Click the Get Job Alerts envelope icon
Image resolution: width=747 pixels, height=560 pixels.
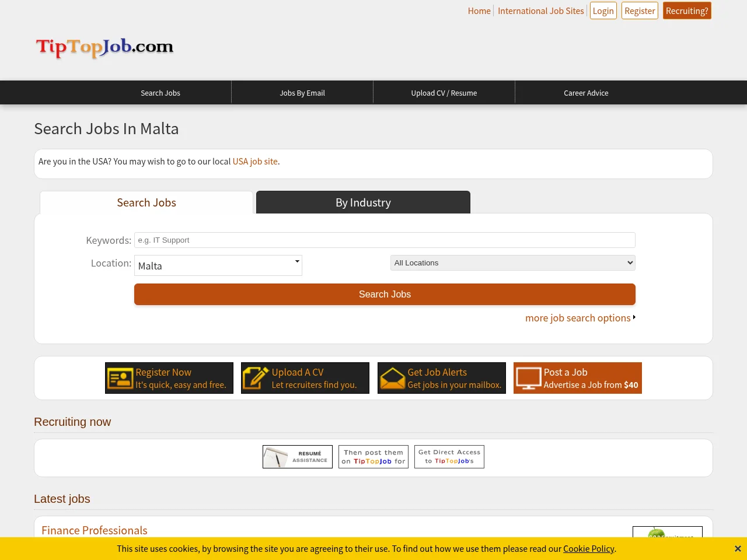pyautogui.click(x=392, y=378)
